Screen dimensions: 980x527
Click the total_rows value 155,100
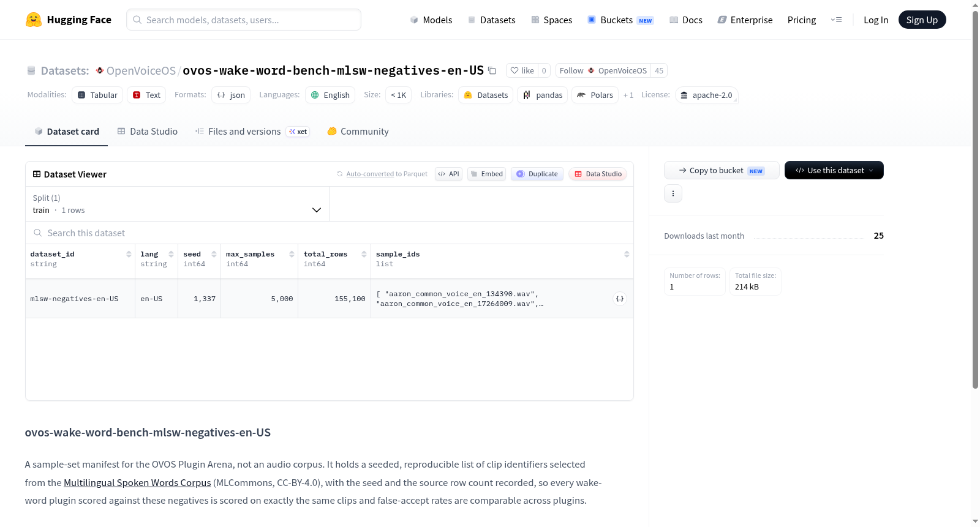click(x=350, y=299)
